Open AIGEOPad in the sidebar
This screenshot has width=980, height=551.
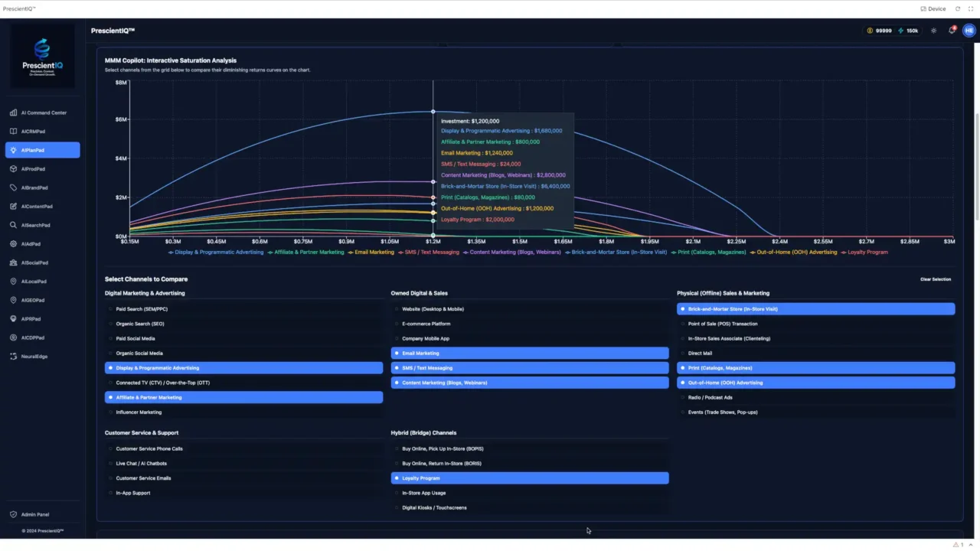pyautogui.click(x=33, y=300)
